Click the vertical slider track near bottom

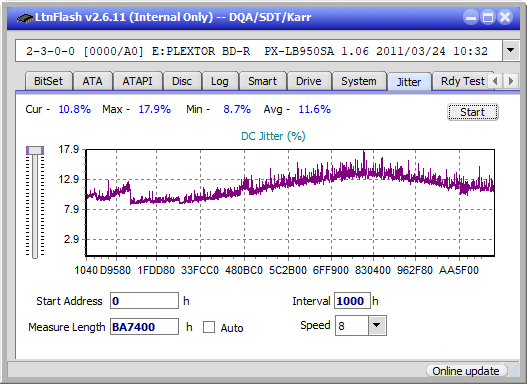35,249
